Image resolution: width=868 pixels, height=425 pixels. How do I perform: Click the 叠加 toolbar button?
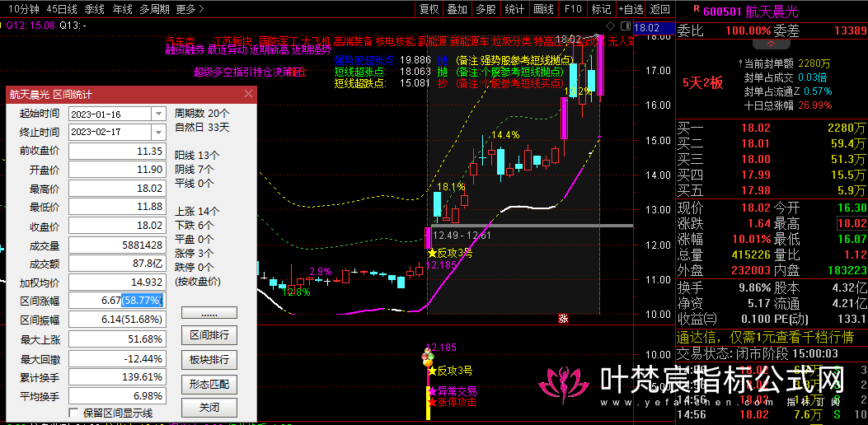[457, 9]
